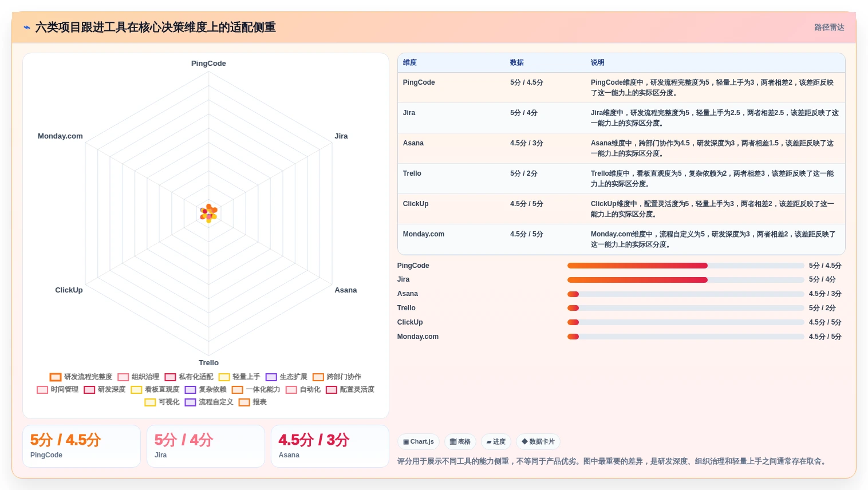Select the Jira table row name
Screen dimensions: 868x490
coord(409,113)
